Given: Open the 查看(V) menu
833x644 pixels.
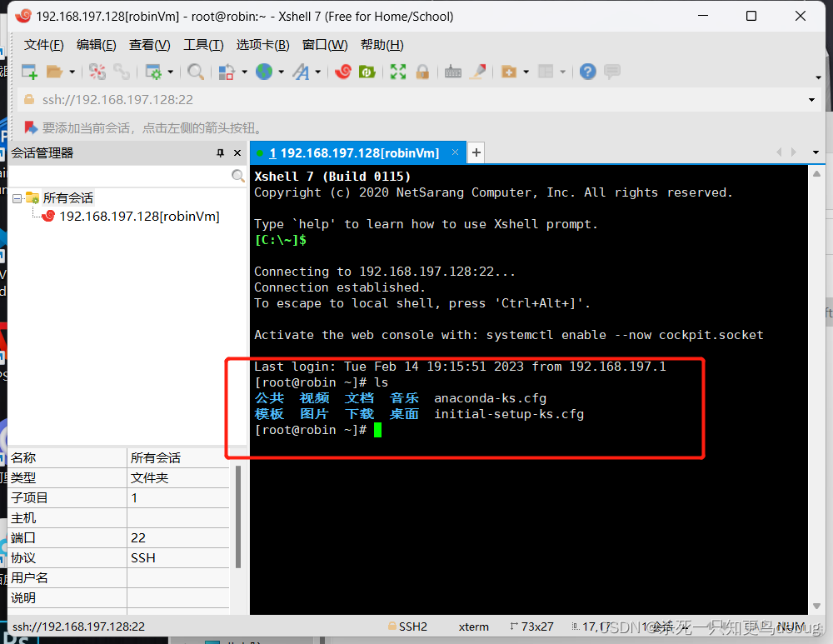Looking at the screenshot, I should pos(150,45).
